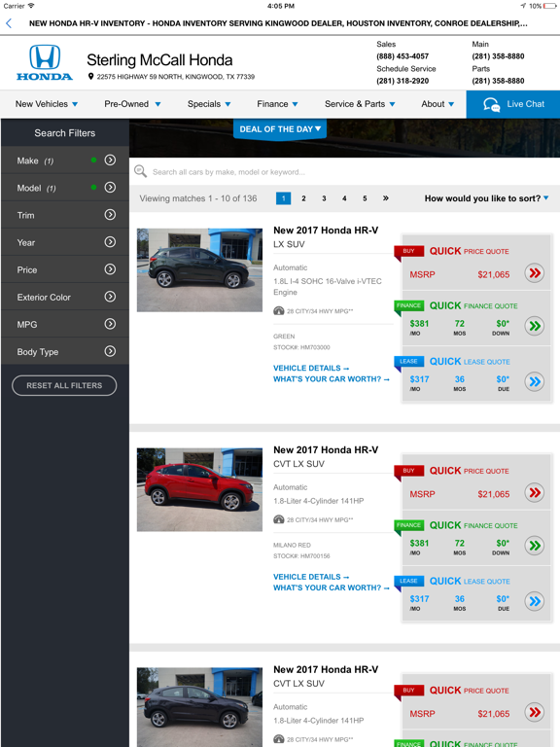Call Main number (281) 358-8880
The height and width of the screenshot is (747, 560).
click(498, 56)
